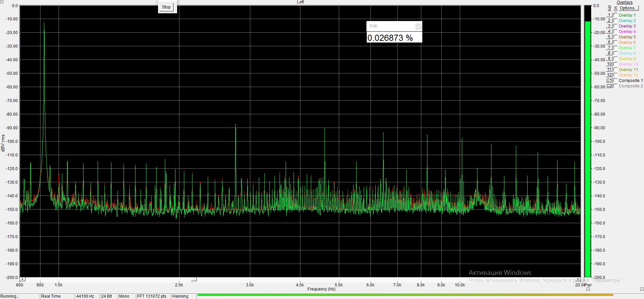644x299 pixels.
Task: Set overlay 12 with the '12' button
Action: click(x=609, y=75)
